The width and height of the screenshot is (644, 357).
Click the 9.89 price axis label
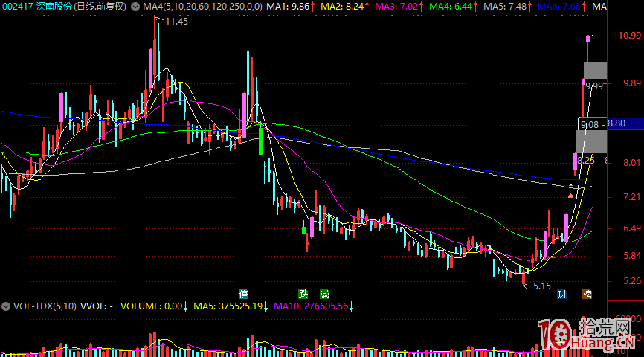632,83
